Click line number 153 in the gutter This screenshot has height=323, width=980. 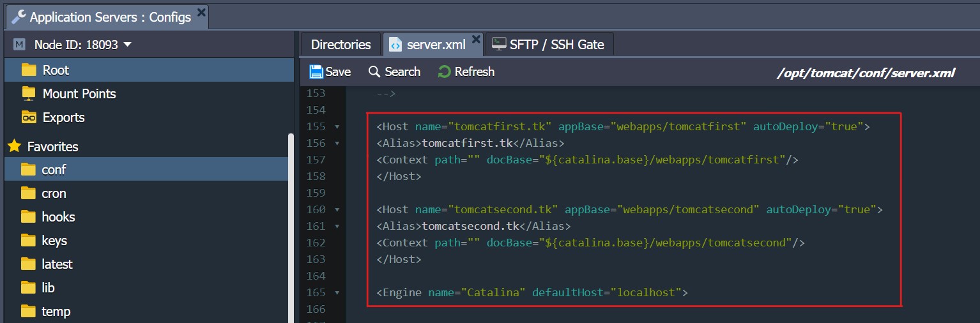[316, 93]
